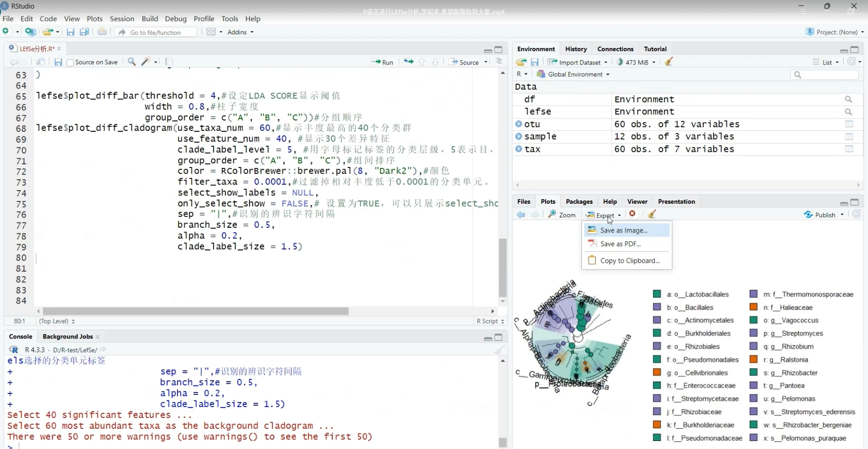Clear all plots with broom icon

652,214
